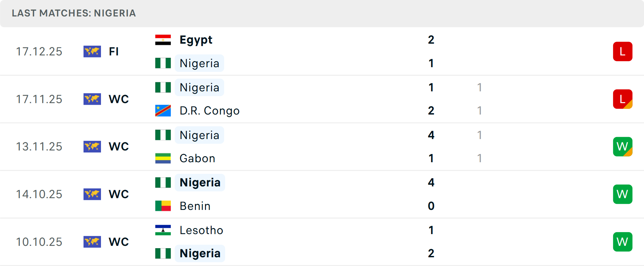644x266 pixels.
Task: Open Benin team page
Action: [x=195, y=206]
